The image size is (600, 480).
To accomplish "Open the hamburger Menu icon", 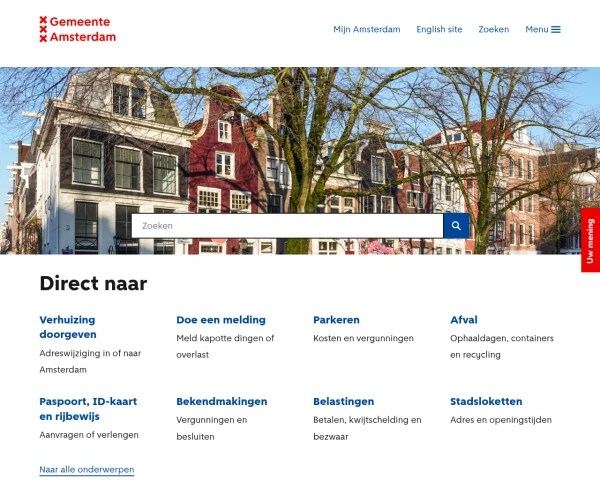I will 556,29.
